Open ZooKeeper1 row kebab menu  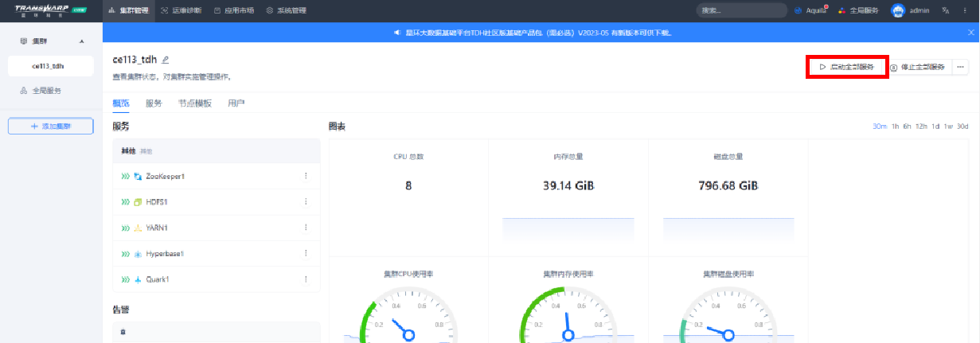306,176
